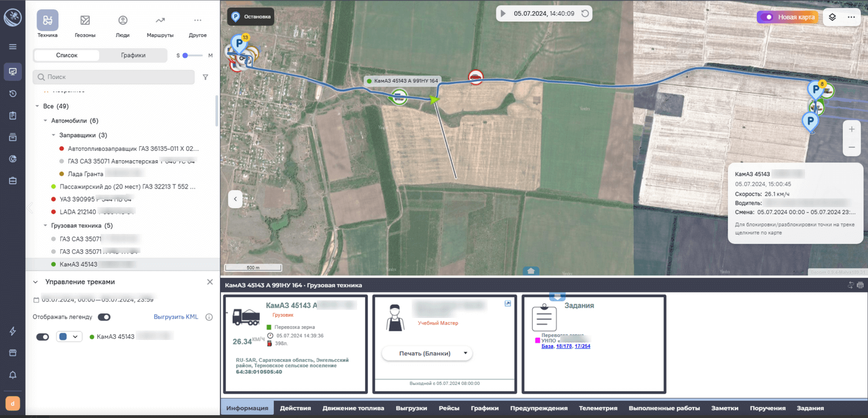Open the Геозоны section icon
868x418 pixels.
click(85, 21)
